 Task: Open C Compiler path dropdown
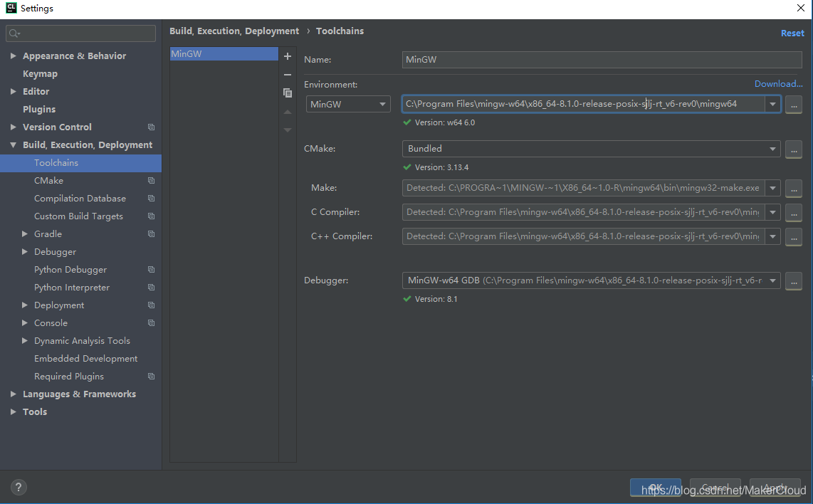772,212
